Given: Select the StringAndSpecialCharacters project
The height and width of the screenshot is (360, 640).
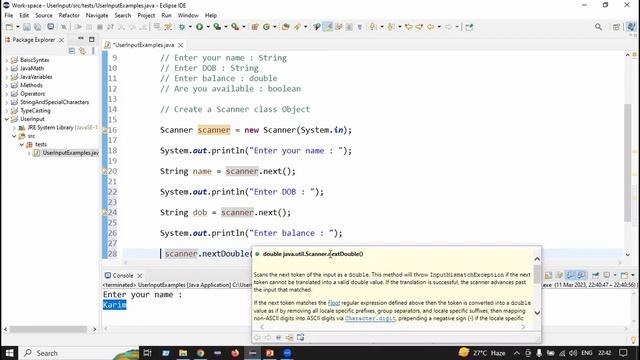Looking at the screenshot, I should point(54,102).
